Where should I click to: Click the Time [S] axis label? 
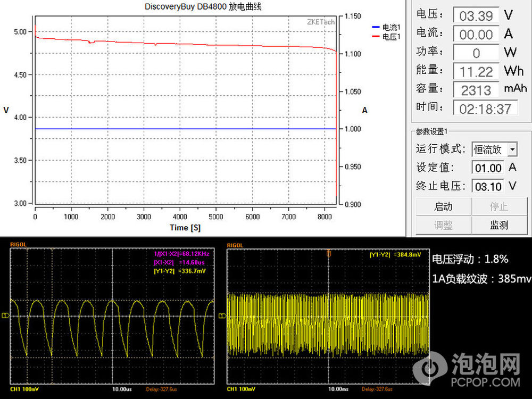[185, 228]
